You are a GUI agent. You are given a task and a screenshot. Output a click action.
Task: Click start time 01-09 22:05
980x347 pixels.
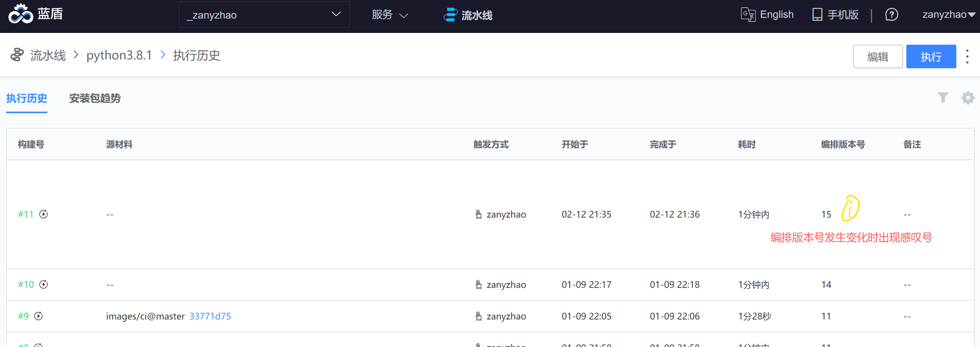click(587, 316)
